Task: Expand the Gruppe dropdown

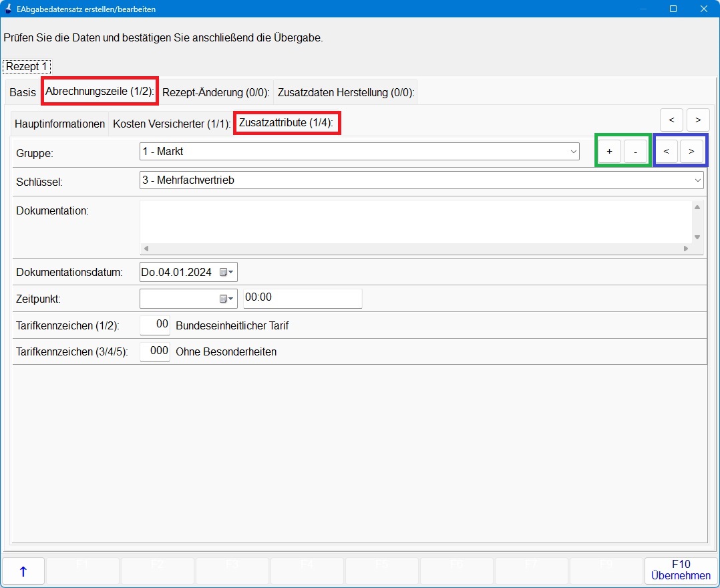Action: coord(574,152)
